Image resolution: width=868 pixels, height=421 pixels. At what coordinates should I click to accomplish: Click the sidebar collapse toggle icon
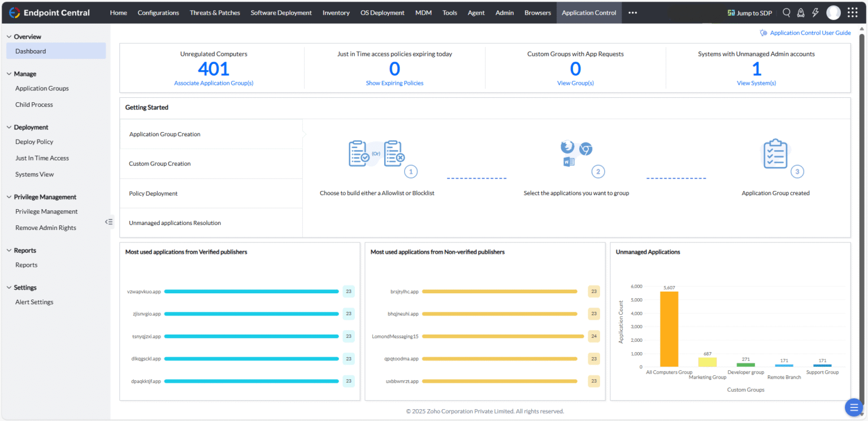coord(109,222)
